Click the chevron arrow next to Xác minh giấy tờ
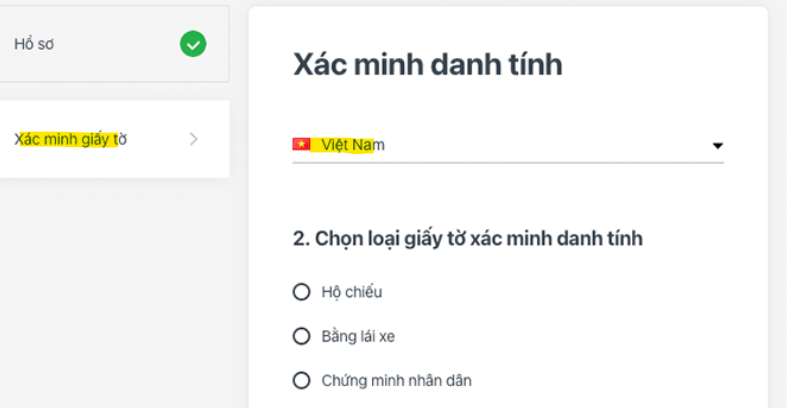 (x=194, y=139)
